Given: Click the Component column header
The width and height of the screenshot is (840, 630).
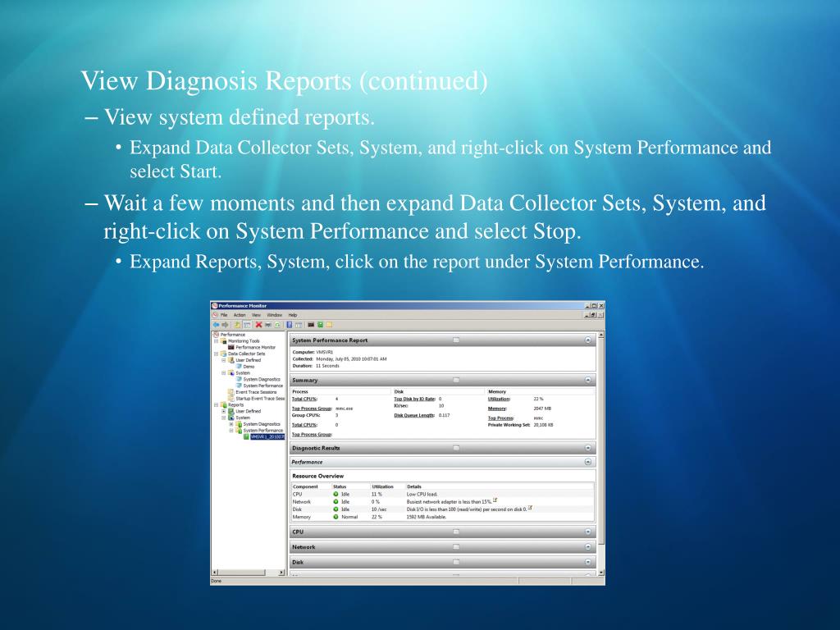Looking at the screenshot, I should [305, 486].
